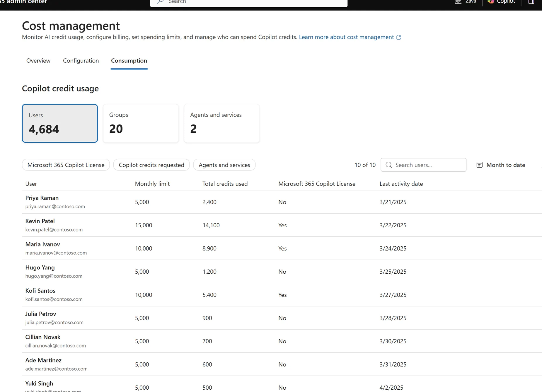The width and height of the screenshot is (542, 392).
Task: Click the panel icon at top right corner
Action: click(x=531, y=1)
